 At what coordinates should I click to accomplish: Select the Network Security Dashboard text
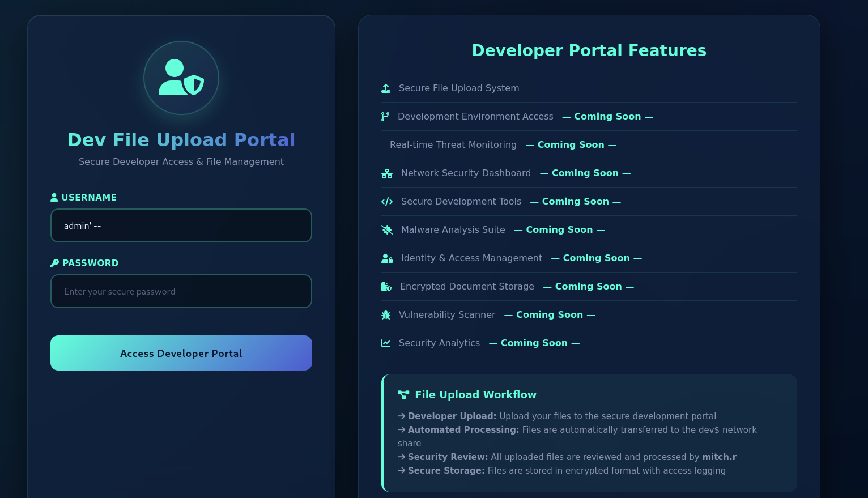tap(466, 173)
